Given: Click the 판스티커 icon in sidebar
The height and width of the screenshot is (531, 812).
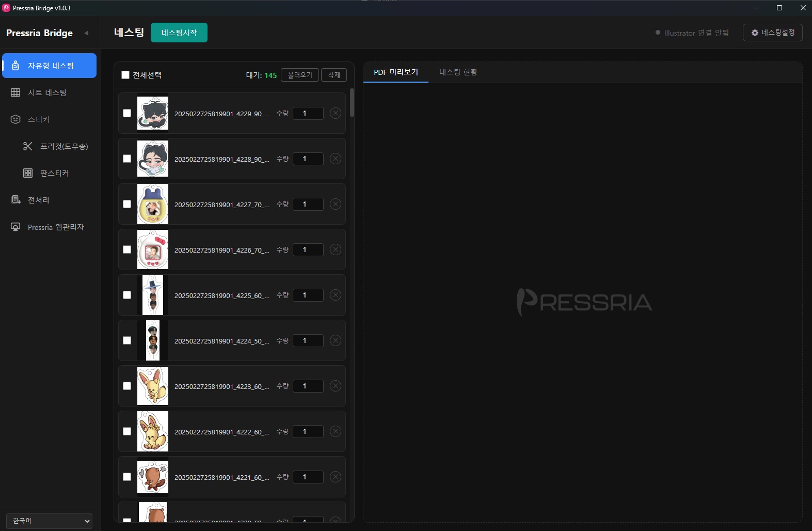Looking at the screenshot, I should tap(28, 173).
